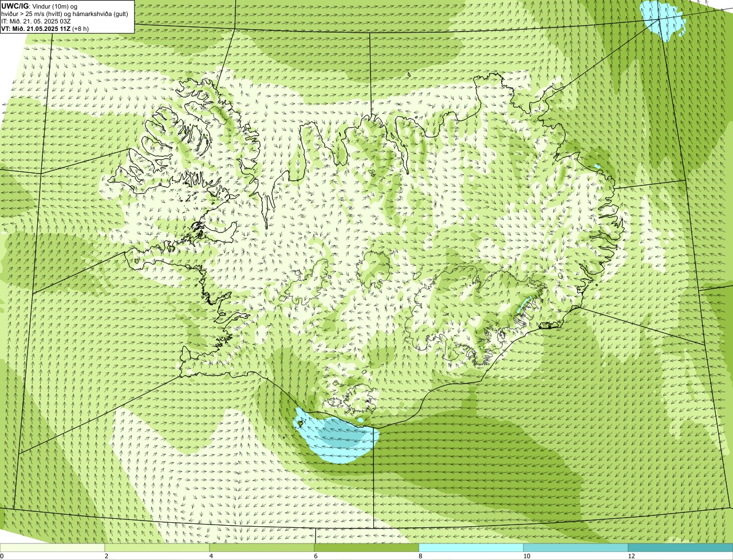Click the cyan wind patch in the top-right corner

coord(663,20)
